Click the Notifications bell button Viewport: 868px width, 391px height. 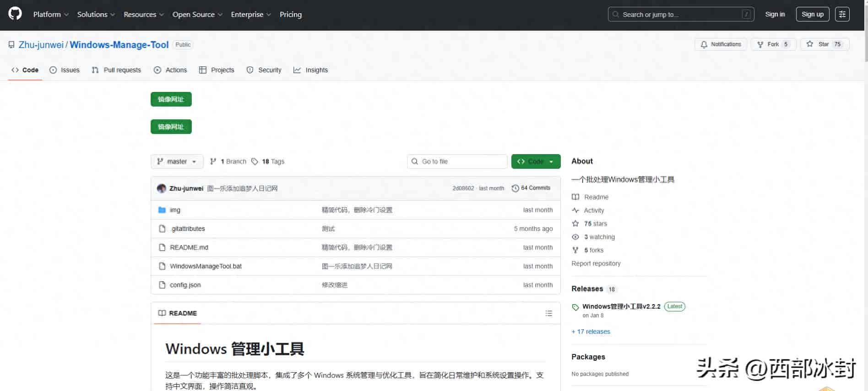coord(721,44)
